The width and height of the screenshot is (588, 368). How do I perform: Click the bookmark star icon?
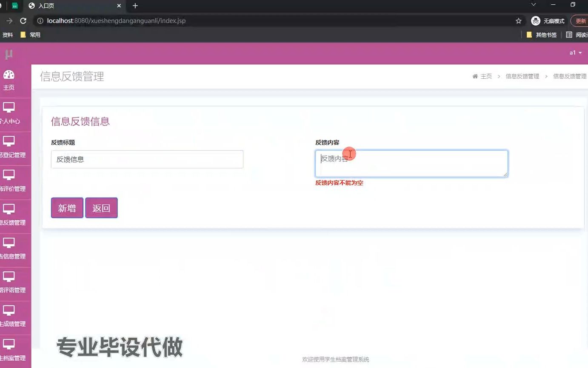[519, 20]
